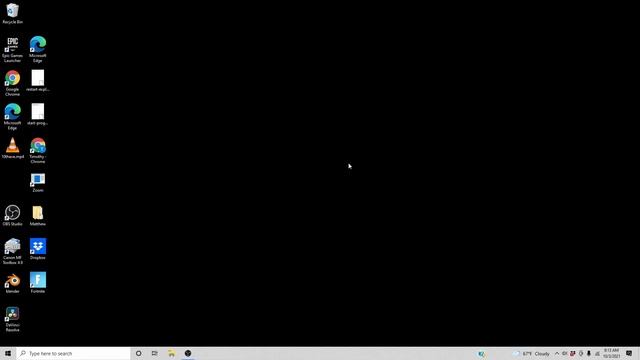Screen dimensions: 640x360
Task: Open the network status tray icon
Action: point(597,354)
